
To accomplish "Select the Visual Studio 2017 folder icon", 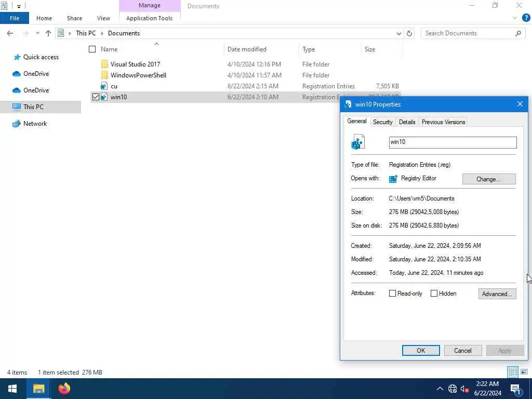I will (104, 64).
